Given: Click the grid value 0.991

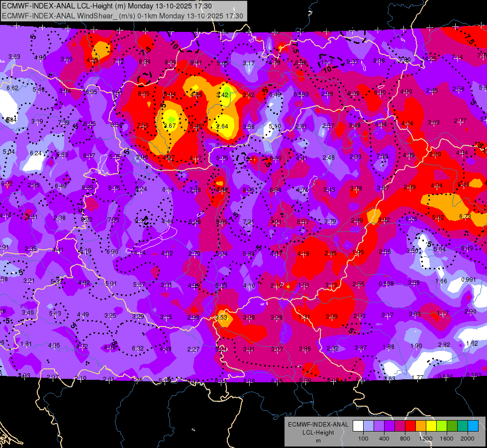Looking at the screenshot, I should point(469,279).
